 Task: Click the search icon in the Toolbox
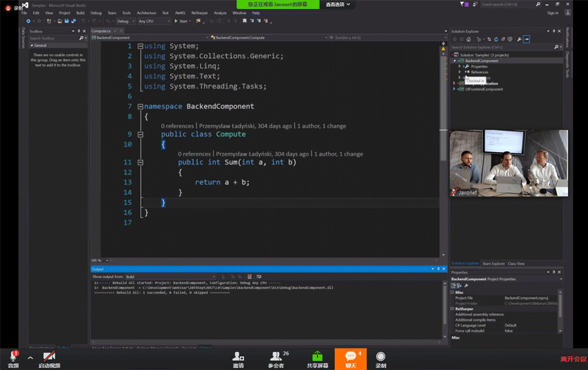[82, 38]
